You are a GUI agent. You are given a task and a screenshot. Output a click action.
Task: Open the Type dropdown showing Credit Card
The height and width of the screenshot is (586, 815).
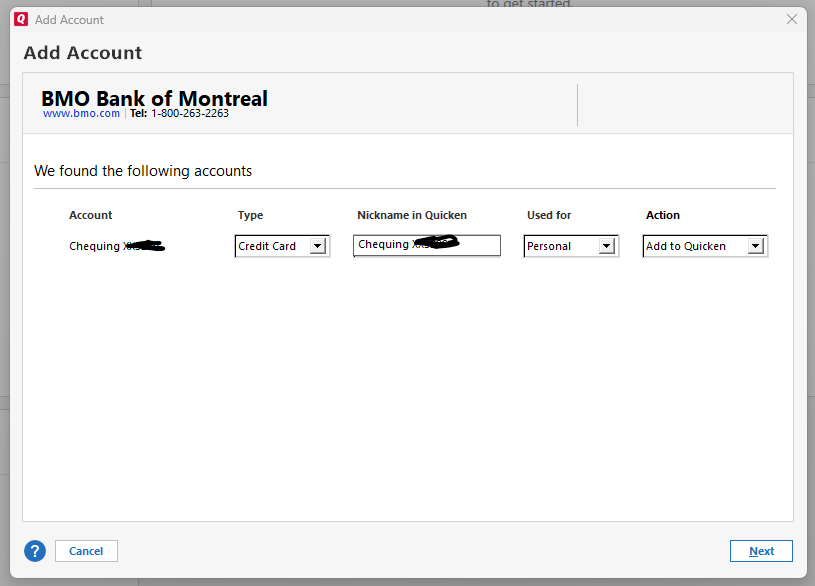click(282, 246)
